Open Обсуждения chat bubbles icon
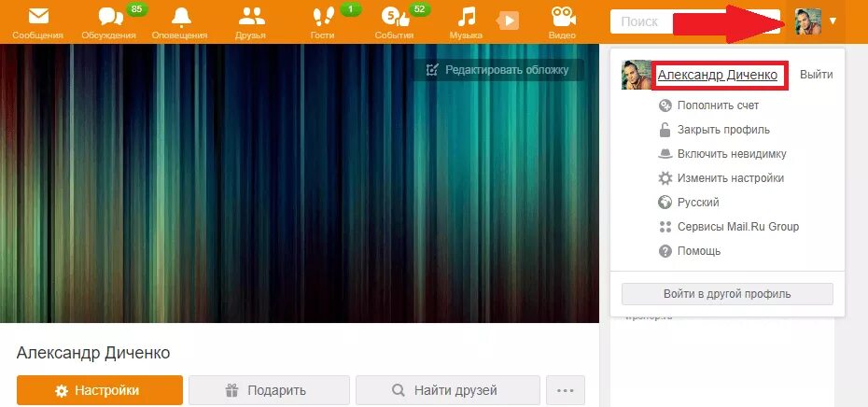 110,17
